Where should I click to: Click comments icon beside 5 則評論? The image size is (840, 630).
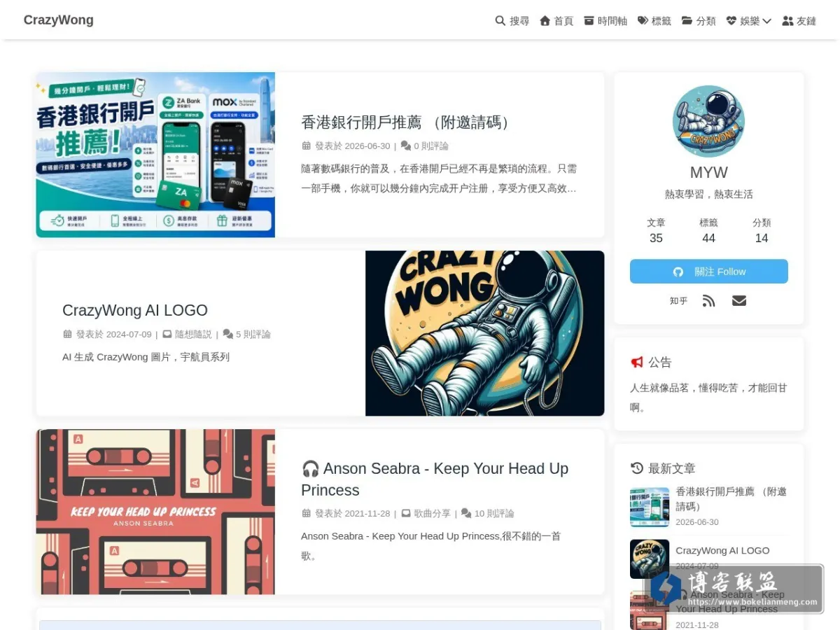(x=227, y=334)
